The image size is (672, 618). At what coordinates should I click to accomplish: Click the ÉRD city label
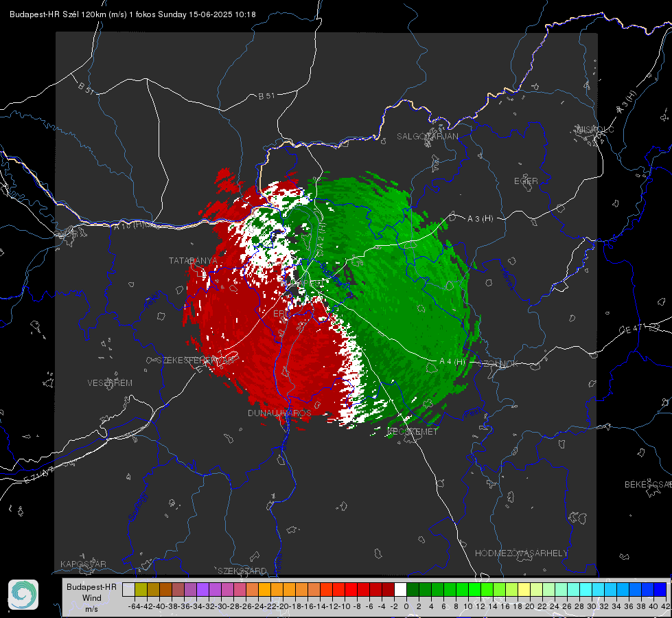[x=280, y=314]
